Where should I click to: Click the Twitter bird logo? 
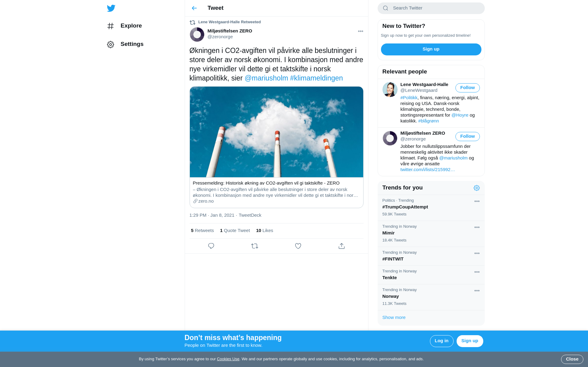click(111, 8)
